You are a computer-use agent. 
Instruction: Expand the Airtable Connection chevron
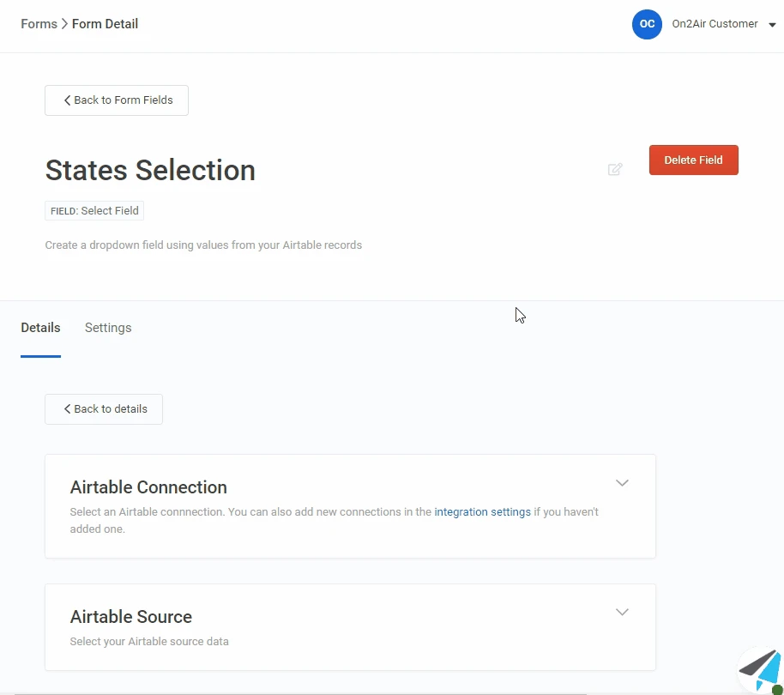623,483
